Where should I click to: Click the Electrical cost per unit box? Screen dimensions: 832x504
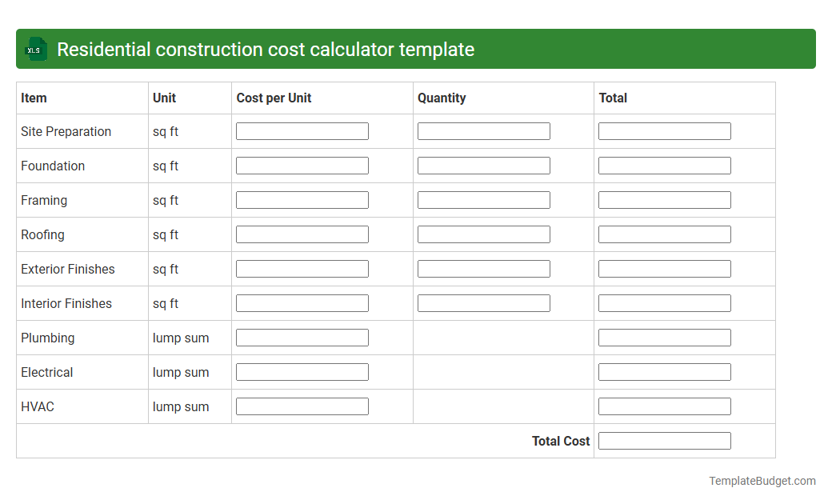click(x=302, y=371)
